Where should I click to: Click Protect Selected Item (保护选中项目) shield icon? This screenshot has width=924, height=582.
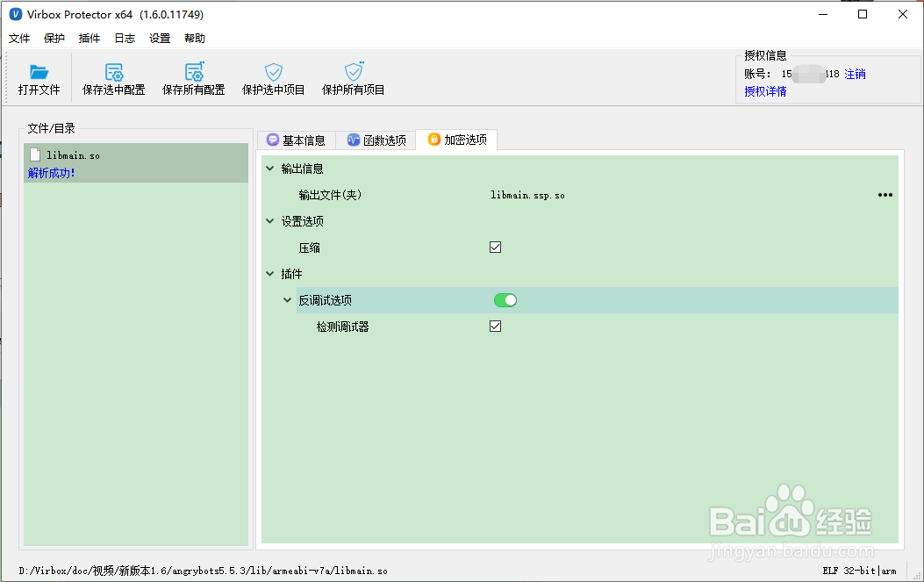(274, 72)
